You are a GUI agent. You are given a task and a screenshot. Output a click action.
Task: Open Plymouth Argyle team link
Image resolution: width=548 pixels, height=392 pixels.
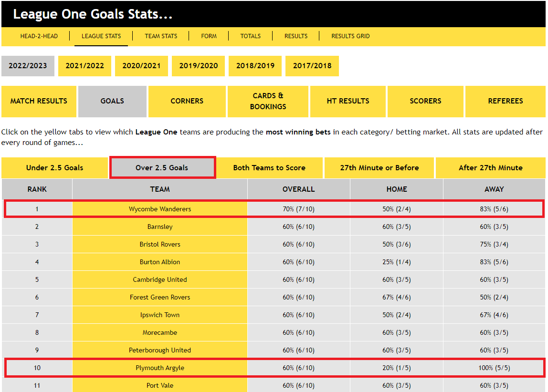160,368
